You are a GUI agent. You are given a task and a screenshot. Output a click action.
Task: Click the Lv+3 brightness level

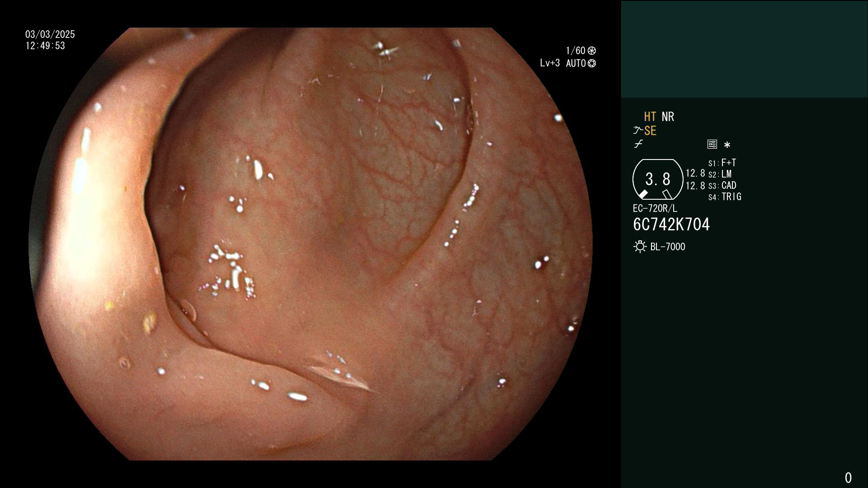pyautogui.click(x=550, y=63)
